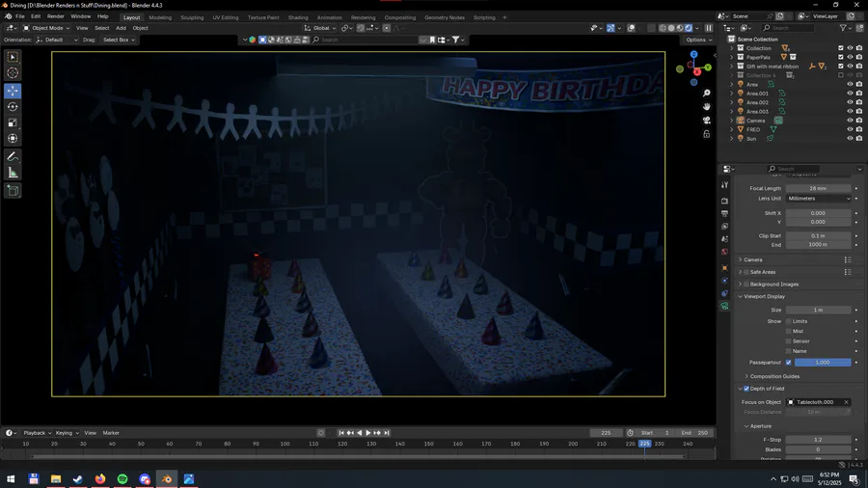Switch to the Geometry Nodes workspace tab
This screenshot has height=488, width=868.
(445, 17)
